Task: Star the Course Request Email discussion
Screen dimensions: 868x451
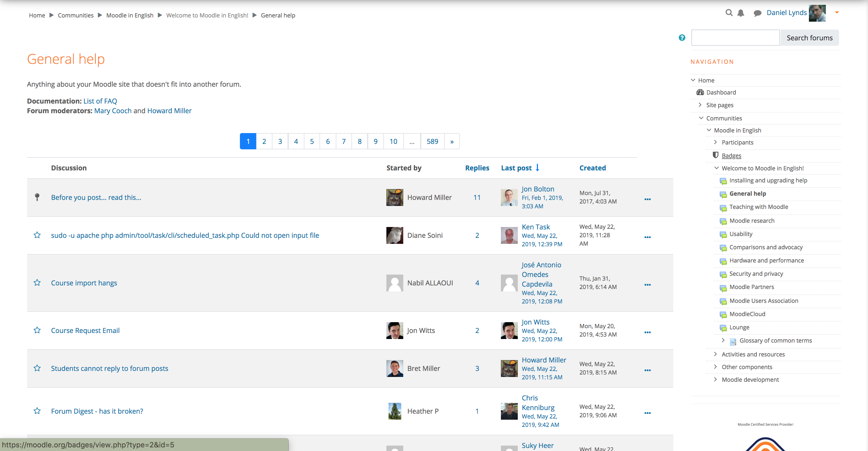Action: pyautogui.click(x=37, y=330)
